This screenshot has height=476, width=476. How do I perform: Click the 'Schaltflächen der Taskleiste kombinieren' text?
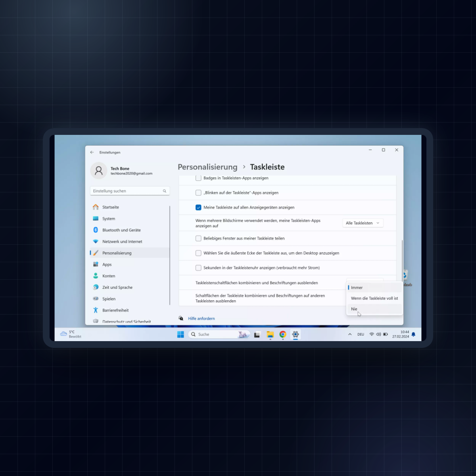(260, 298)
